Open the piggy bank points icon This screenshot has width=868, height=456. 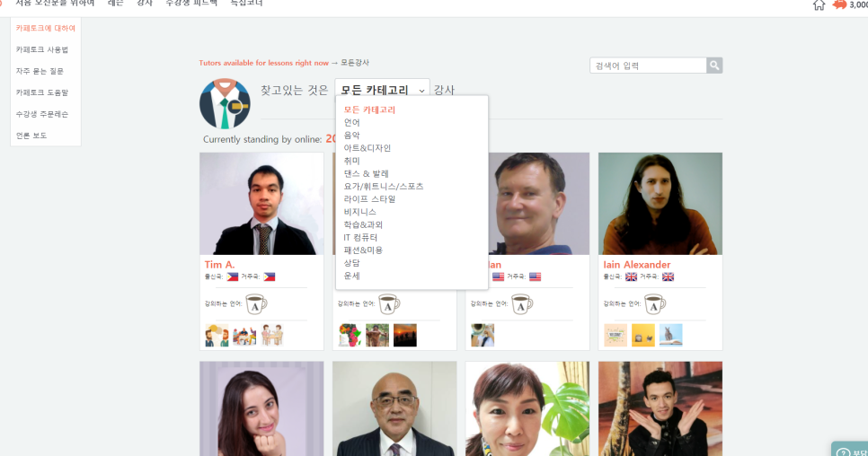tap(839, 4)
